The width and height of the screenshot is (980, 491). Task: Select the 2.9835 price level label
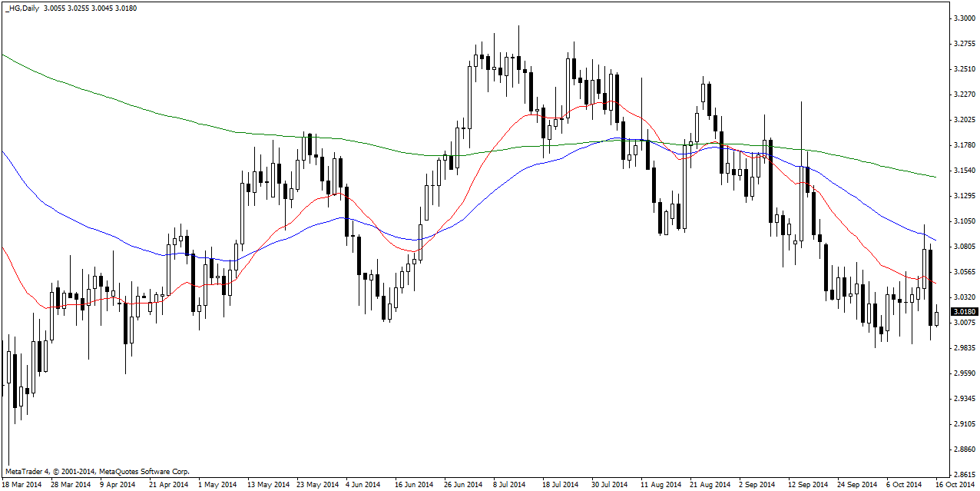[x=964, y=348]
